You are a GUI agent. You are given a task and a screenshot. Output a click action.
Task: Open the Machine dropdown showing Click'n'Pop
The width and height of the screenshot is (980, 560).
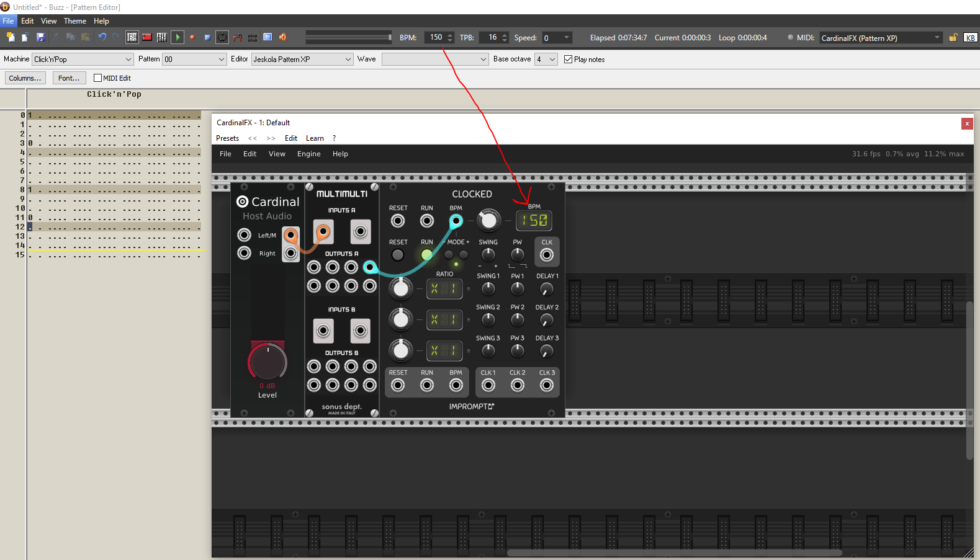tap(83, 60)
